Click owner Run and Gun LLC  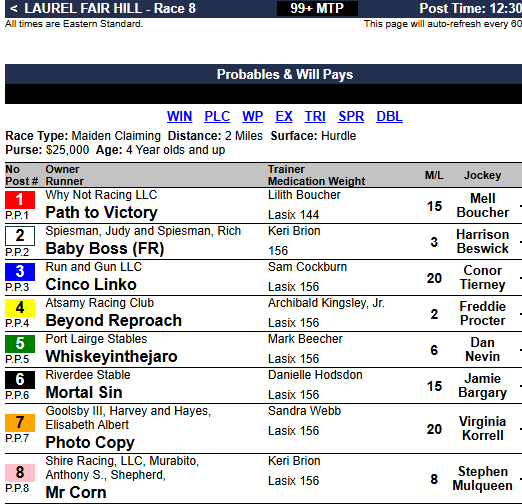[x=94, y=267]
